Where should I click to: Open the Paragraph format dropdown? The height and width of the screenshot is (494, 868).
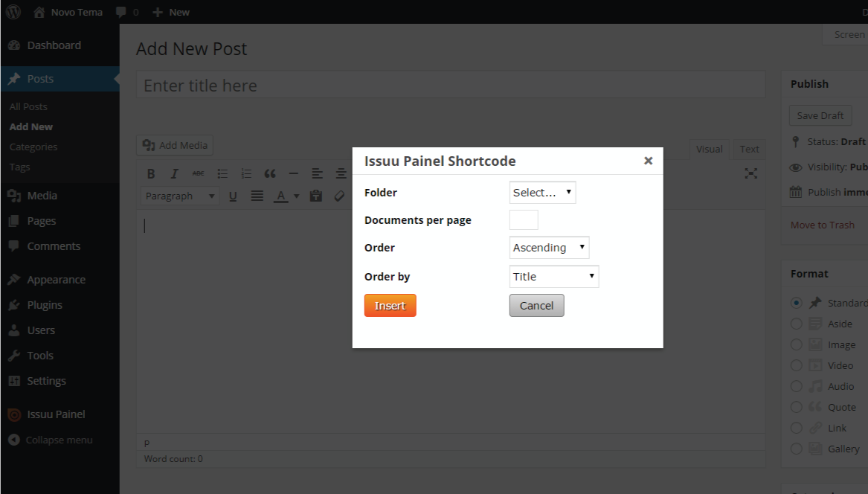point(180,196)
